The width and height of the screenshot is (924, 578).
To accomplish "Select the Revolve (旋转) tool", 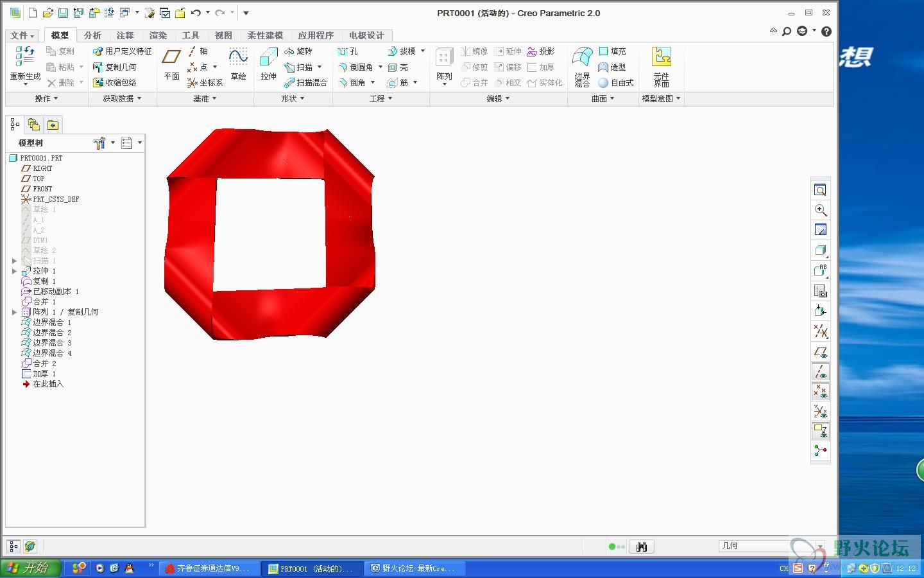I will point(298,51).
